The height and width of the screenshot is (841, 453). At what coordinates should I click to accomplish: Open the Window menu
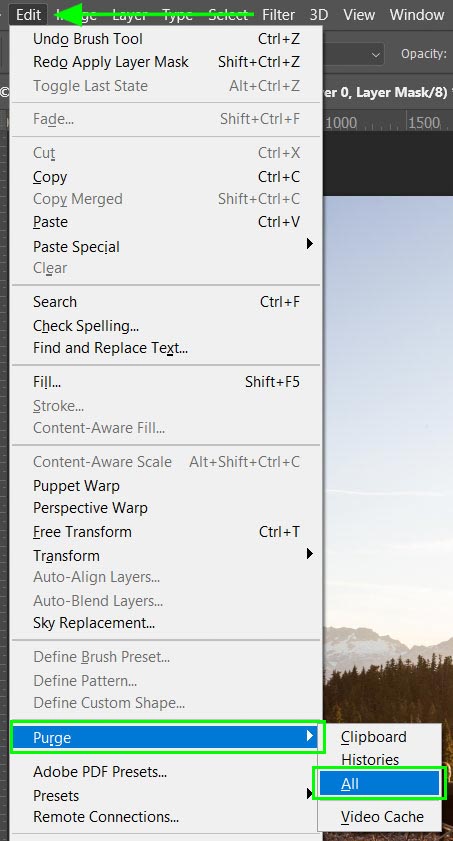pos(417,14)
